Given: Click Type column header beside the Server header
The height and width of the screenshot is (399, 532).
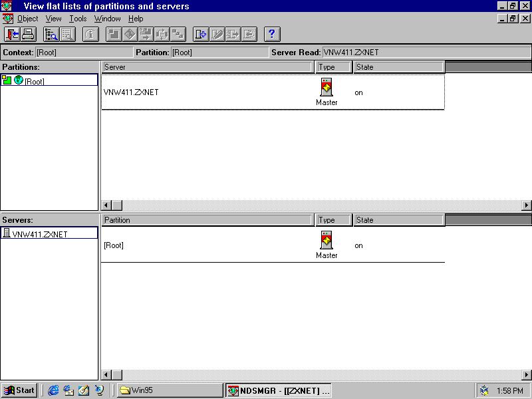Looking at the screenshot, I should (x=334, y=67).
